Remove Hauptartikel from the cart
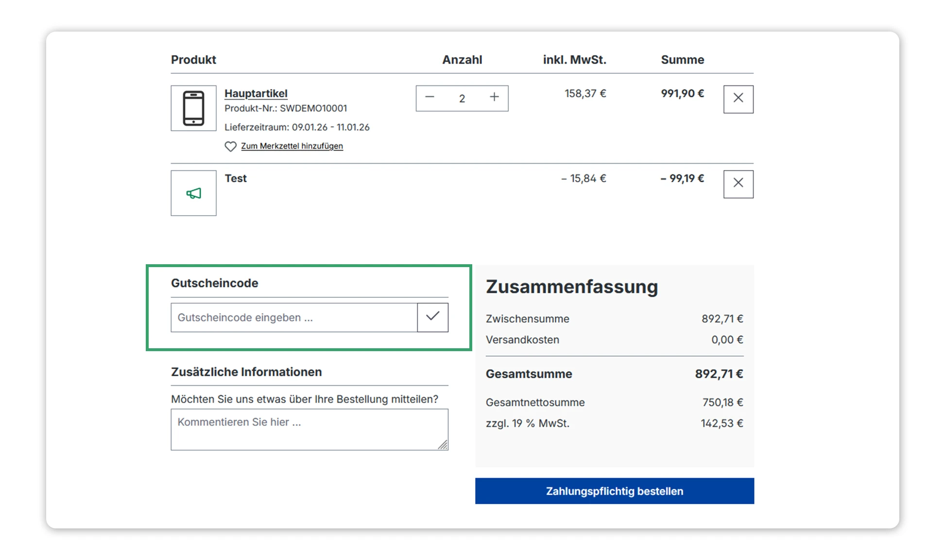Image resolution: width=945 pixels, height=560 pixels. coord(738,99)
